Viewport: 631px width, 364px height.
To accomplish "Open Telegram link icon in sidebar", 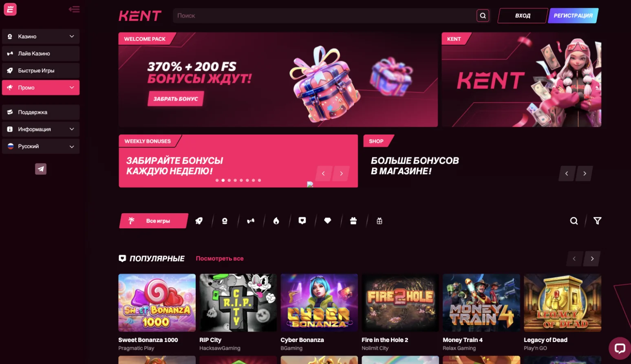I will pos(41,169).
